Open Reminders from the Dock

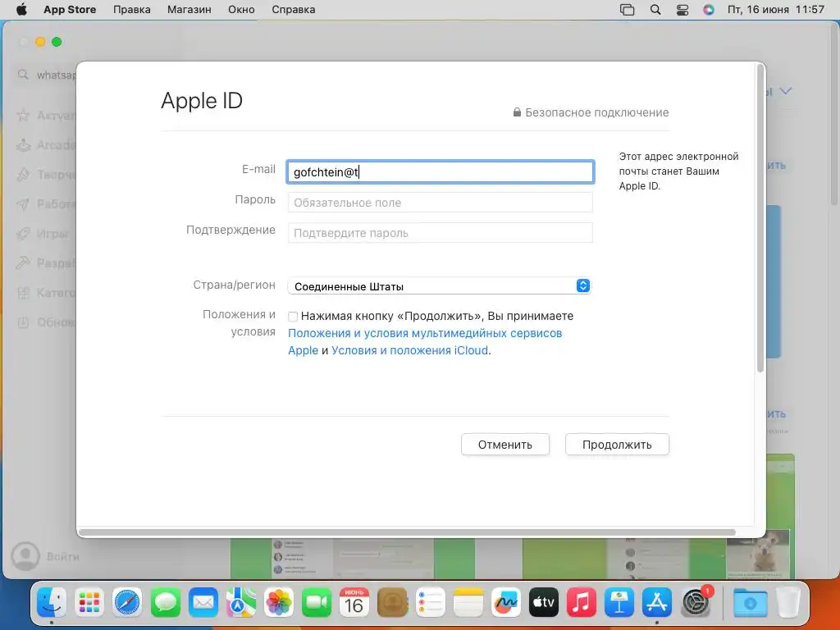coord(430,603)
